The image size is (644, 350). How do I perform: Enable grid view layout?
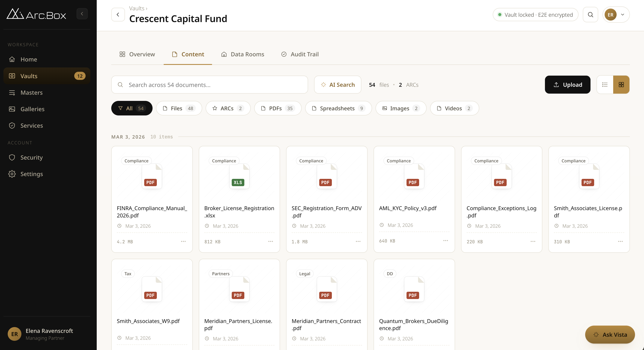(x=622, y=84)
